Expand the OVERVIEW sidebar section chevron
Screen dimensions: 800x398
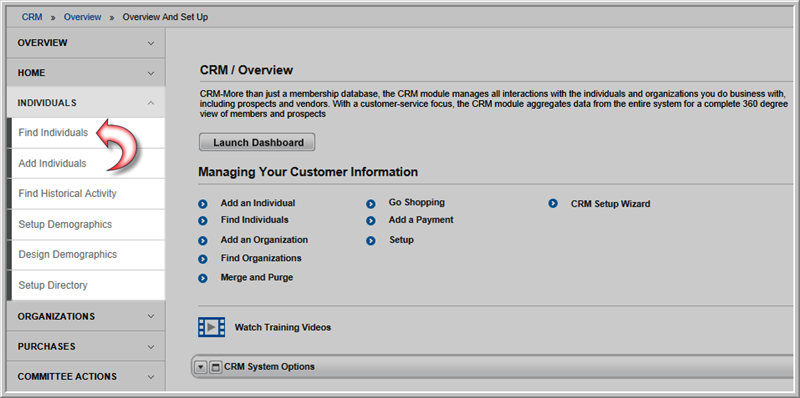151,43
